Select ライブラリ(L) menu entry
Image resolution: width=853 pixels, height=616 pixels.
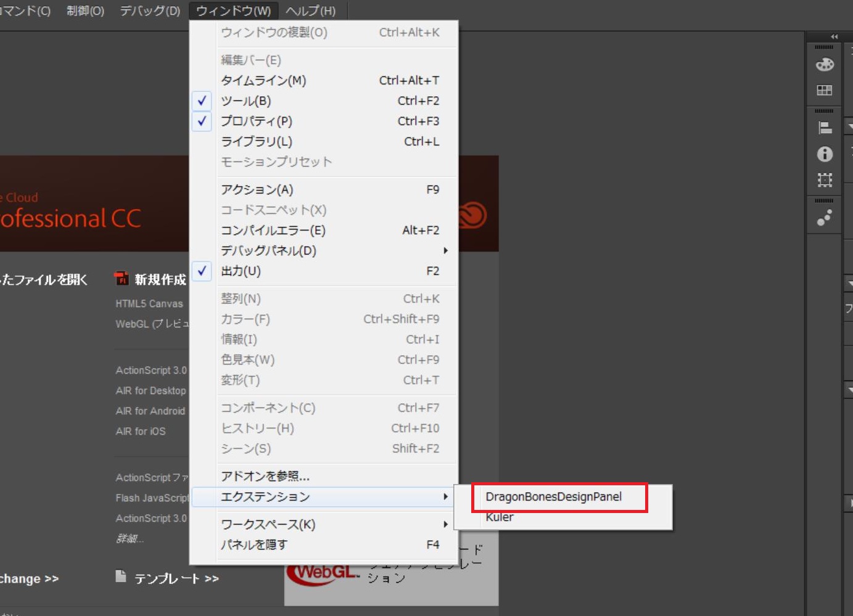(x=324, y=141)
